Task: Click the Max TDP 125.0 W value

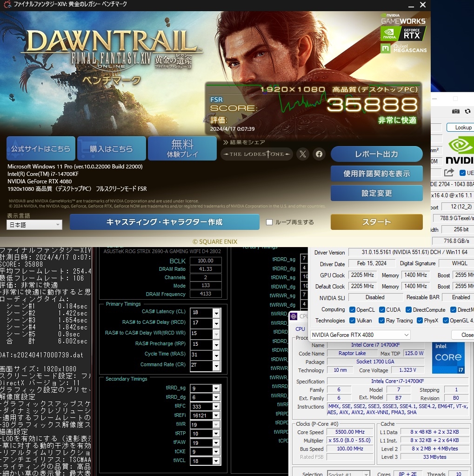Action: coord(414,353)
